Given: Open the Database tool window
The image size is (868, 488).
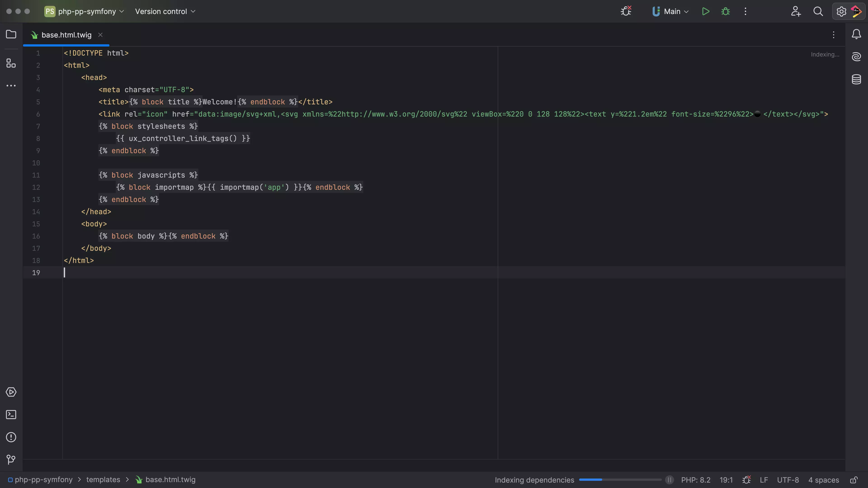Looking at the screenshot, I should pyautogui.click(x=856, y=80).
